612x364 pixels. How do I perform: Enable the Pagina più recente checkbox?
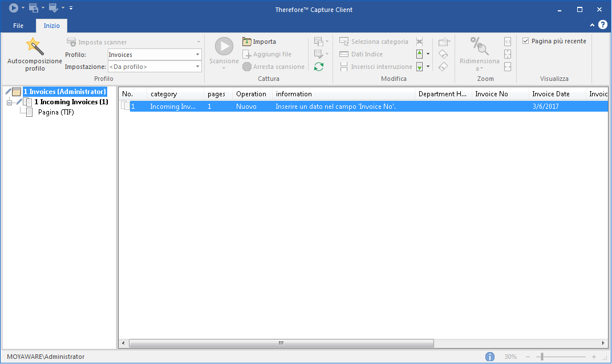pyautogui.click(x=525, y=40)
